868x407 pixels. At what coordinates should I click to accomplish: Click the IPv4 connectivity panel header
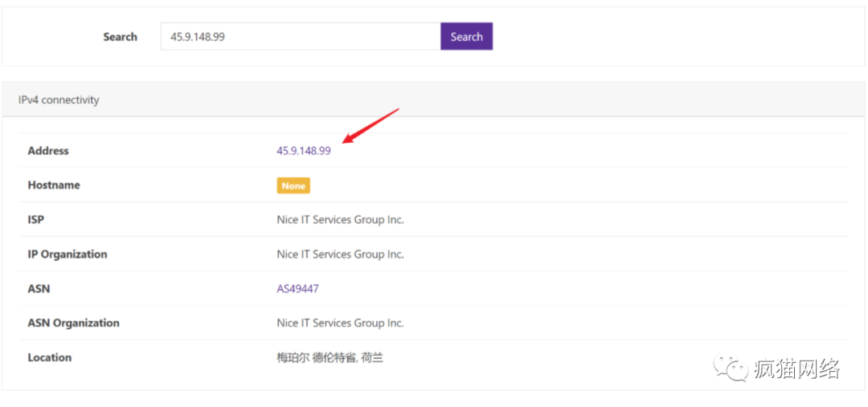(x=433, y=100)
